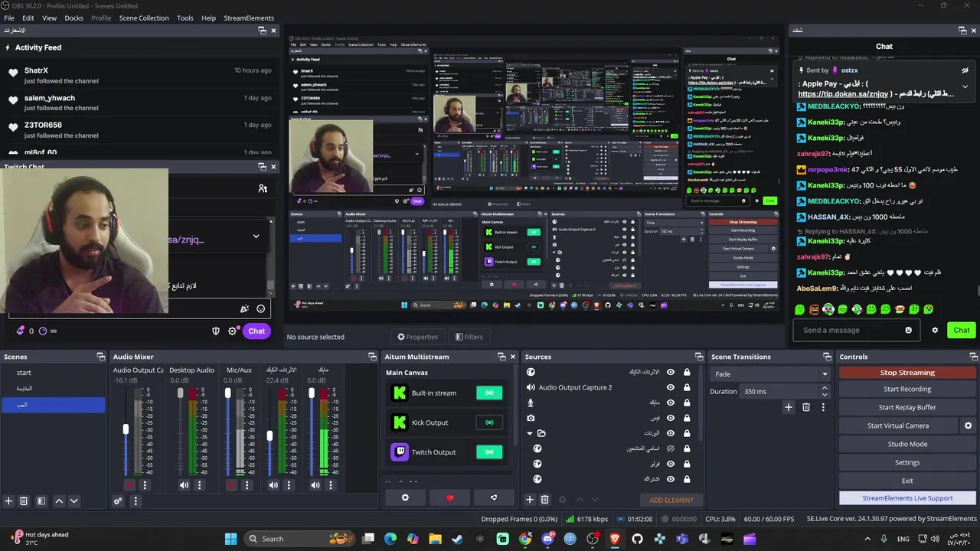
Task: Show hidden system tray icons chevron
Action: [867, 539]
